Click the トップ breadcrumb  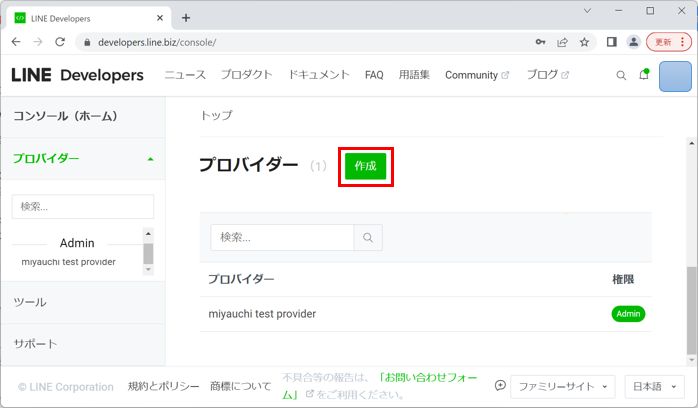[216, 115]
